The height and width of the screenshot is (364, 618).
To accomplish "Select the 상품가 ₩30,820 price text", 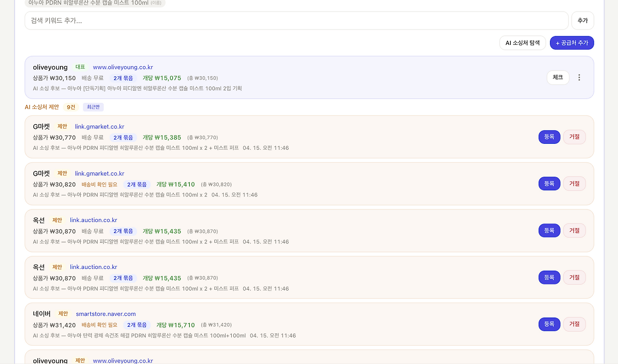I will pyautogui.click(x=54, y=184).
